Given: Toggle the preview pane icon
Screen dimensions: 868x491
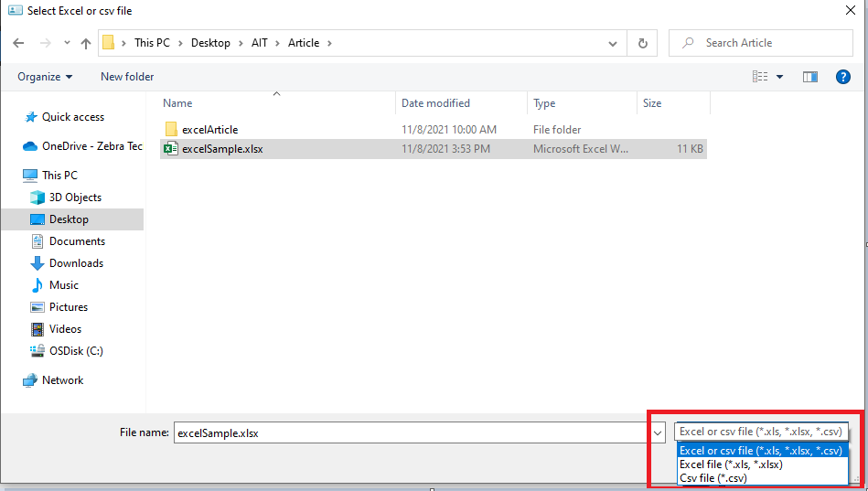Looking at the screenshot, I should click(x=810, y=77).
